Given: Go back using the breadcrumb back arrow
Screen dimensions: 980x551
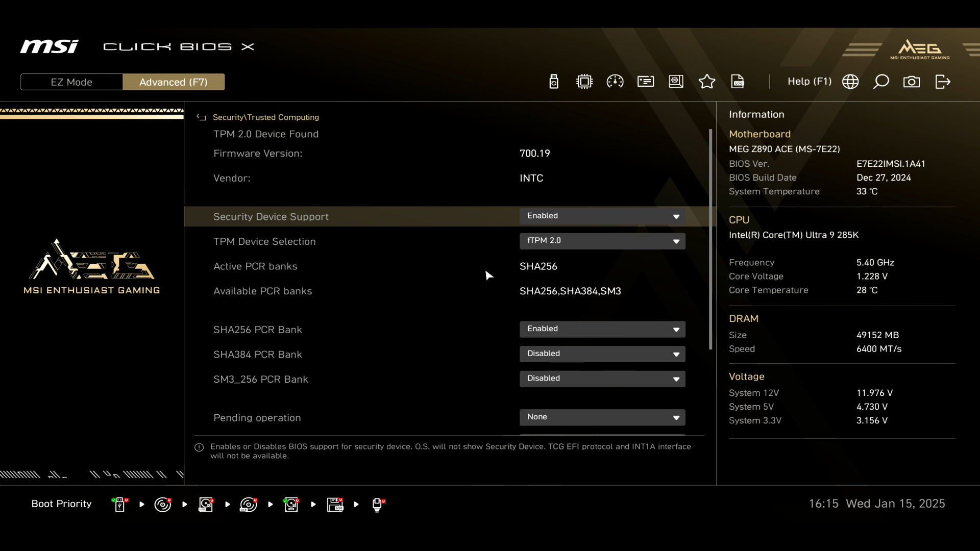Looking at the screenshot, I should tap(201, 117).
